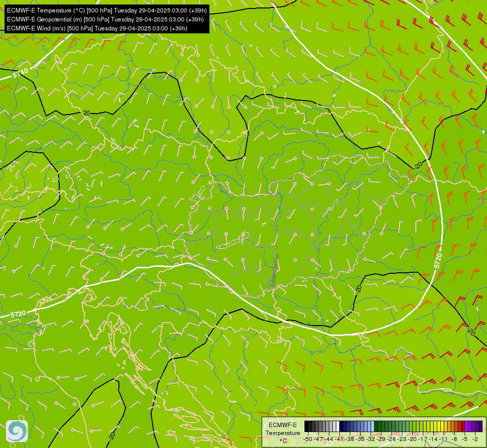Pick the white swatch above legend -41
487x448 pixels.
(x=338, y=426)
